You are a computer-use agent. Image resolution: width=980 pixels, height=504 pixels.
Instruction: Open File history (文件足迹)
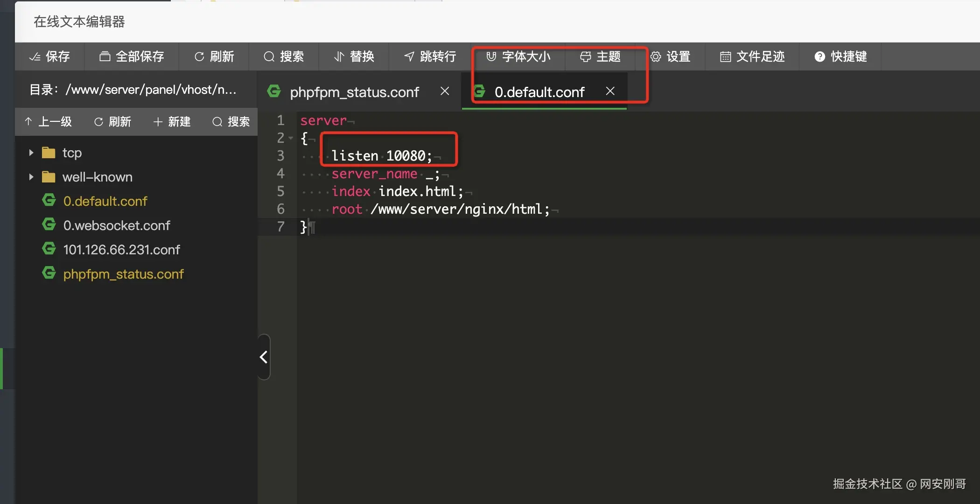(x=752, y=56)
